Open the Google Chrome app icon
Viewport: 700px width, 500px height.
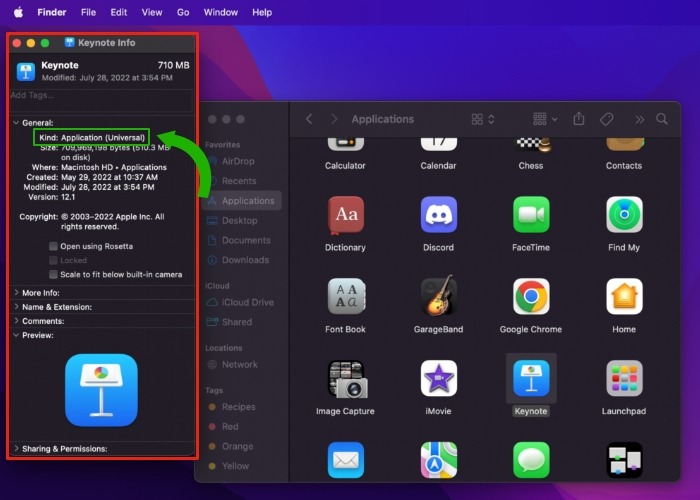(x=531, y=296)
